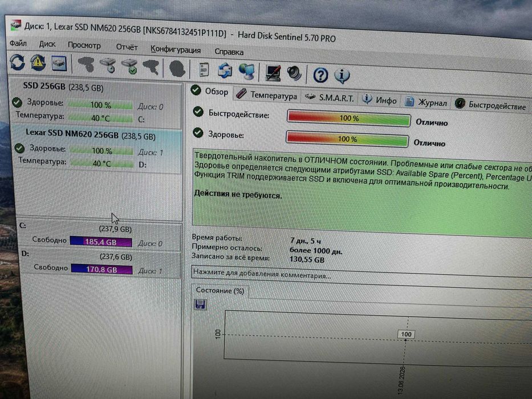Click the globe with monitor toolbar icon
This screenshot has width=532, height=399.
click(x=247, y=72)
